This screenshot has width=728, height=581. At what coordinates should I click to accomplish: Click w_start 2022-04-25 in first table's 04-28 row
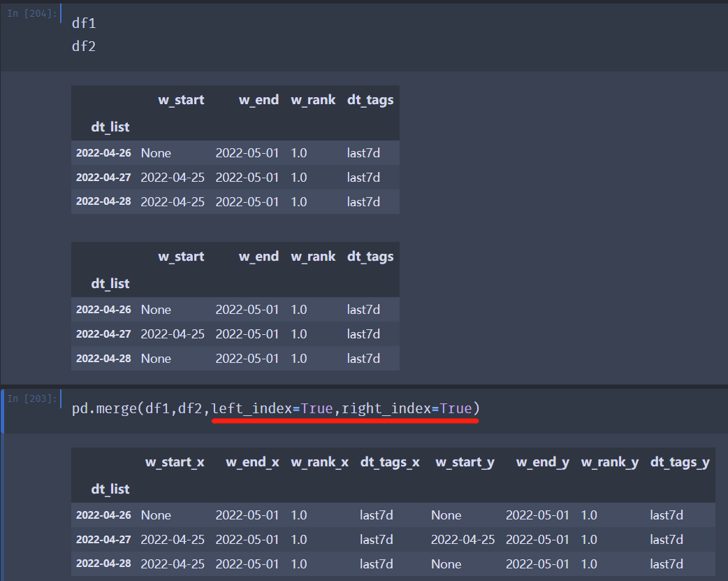(x=173, y=202)
